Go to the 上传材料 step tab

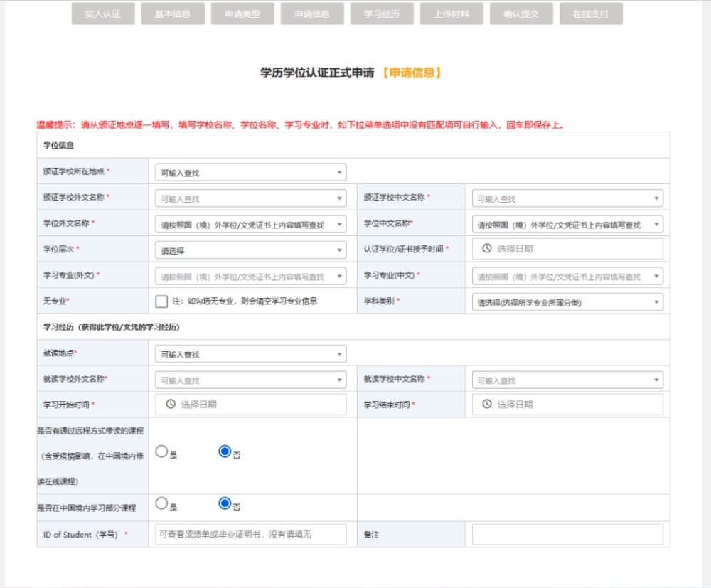pyautogui.click(x=451, y=14)
